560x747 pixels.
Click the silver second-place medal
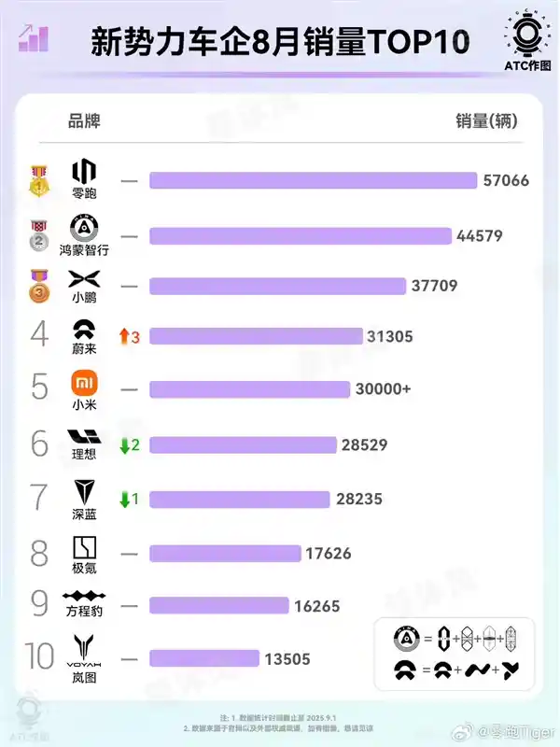(x=39, y=234)
